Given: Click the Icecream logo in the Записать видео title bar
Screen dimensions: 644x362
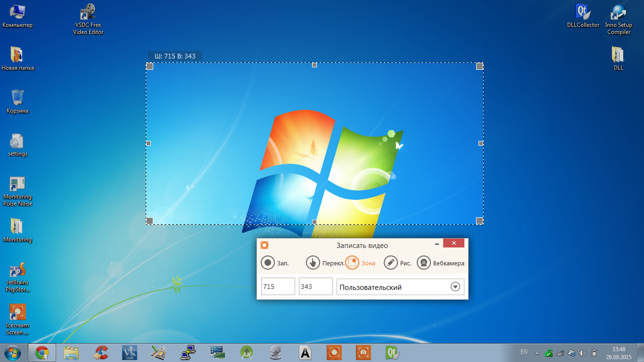Looking at the screenshot, I should coord(264,245).
